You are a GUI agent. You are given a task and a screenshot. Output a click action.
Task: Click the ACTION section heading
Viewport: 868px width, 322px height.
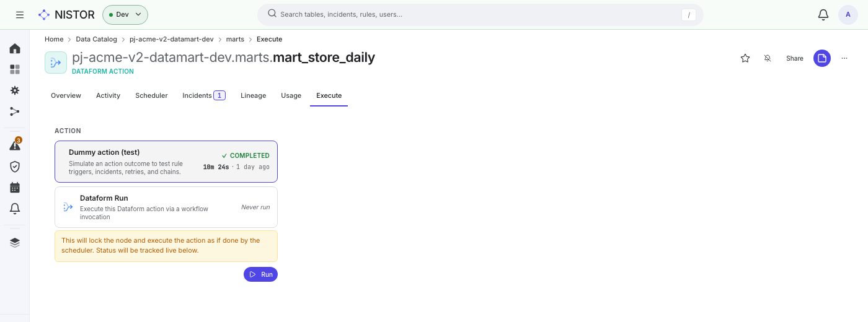pos(68,131)
